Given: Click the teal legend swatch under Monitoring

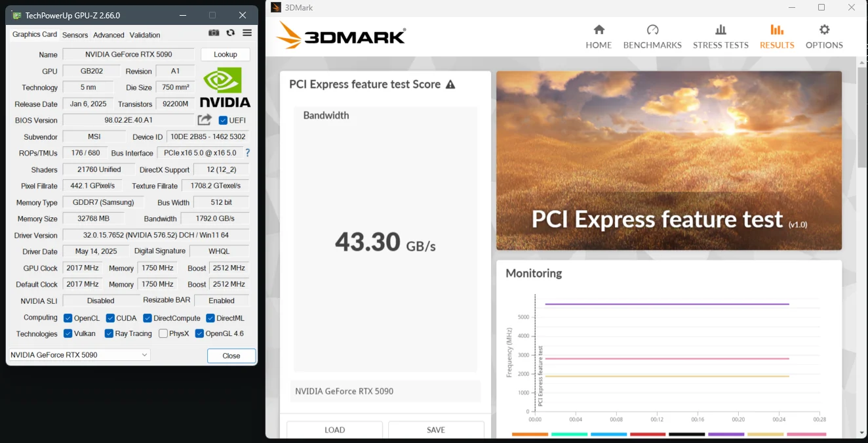Looking at the screenshot, I should click(x=569, y=434).
